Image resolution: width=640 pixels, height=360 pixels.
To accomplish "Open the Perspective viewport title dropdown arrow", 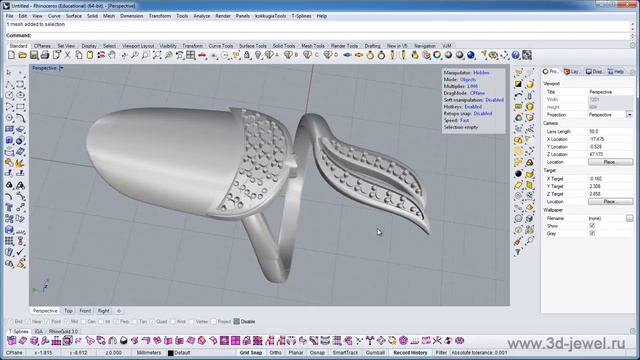I will tap(61, 68).
